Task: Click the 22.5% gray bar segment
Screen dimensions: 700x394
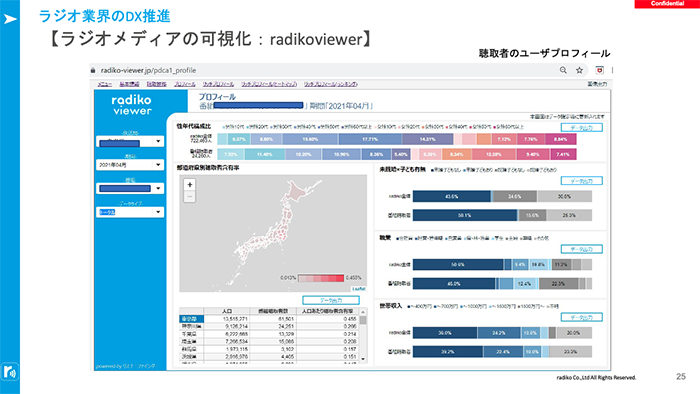Action: [x=558, y=283]
